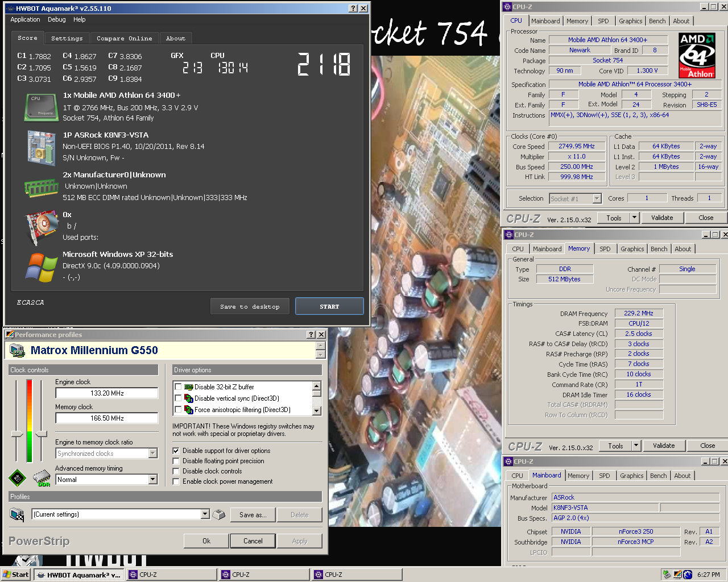Click the CPU chip icon in HWBOT Aquamark
728x582 pixels.
tap(41, 108)
